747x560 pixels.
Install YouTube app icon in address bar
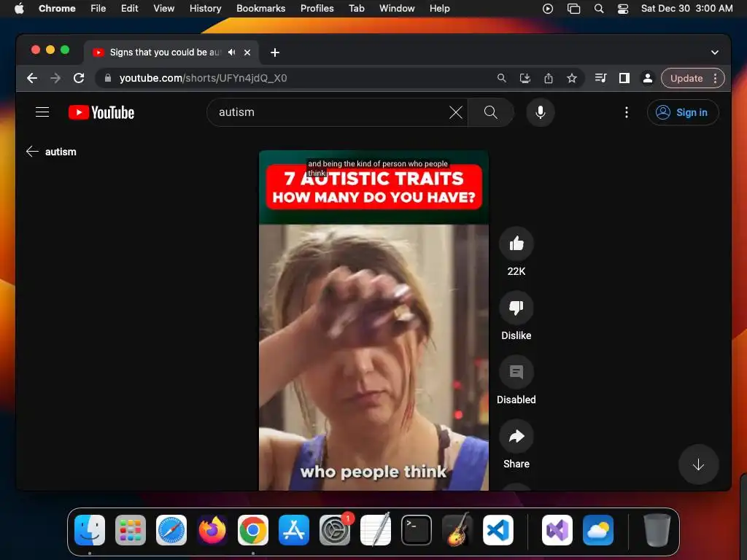525,78
